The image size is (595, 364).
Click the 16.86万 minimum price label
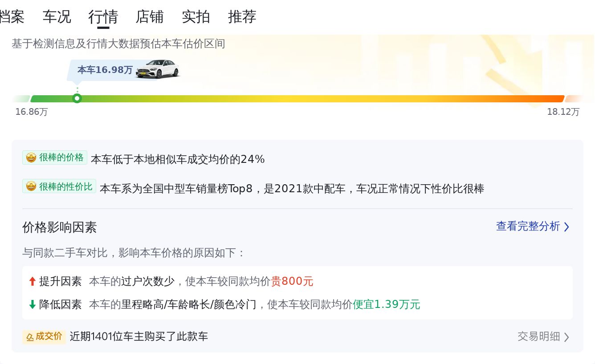click(31, 112)
